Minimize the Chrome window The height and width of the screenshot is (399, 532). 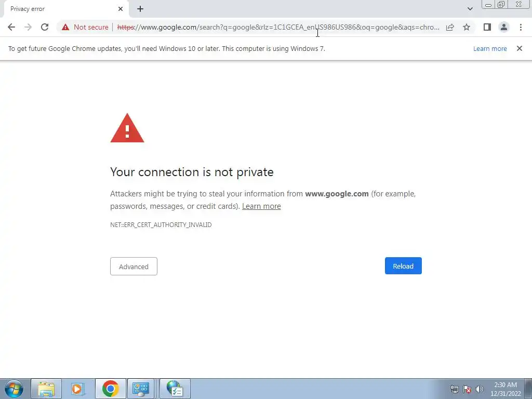click(x=488, y=5)
